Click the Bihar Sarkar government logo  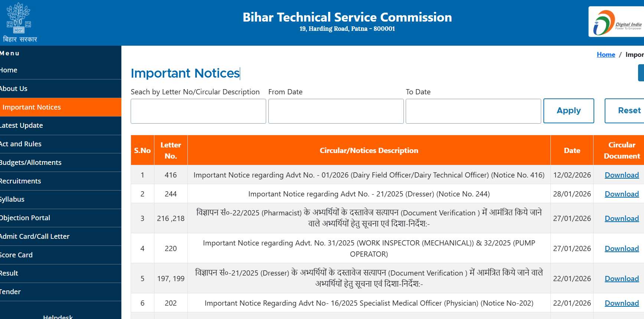(19, 22)
